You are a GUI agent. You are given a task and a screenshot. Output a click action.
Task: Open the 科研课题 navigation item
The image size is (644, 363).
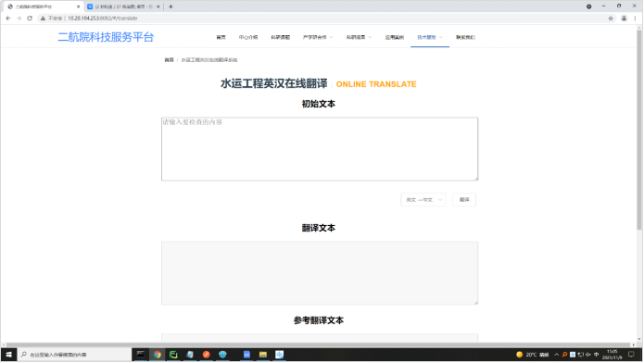coord(280,37)
